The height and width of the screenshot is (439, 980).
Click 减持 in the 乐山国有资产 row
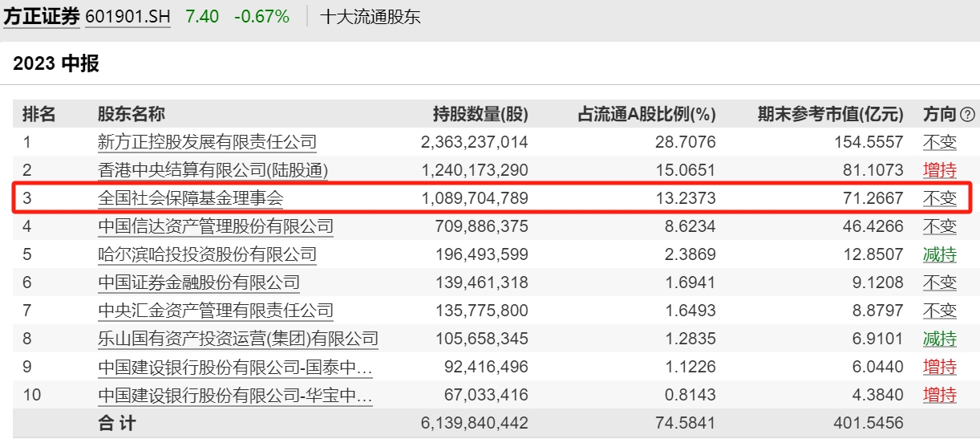940,339
